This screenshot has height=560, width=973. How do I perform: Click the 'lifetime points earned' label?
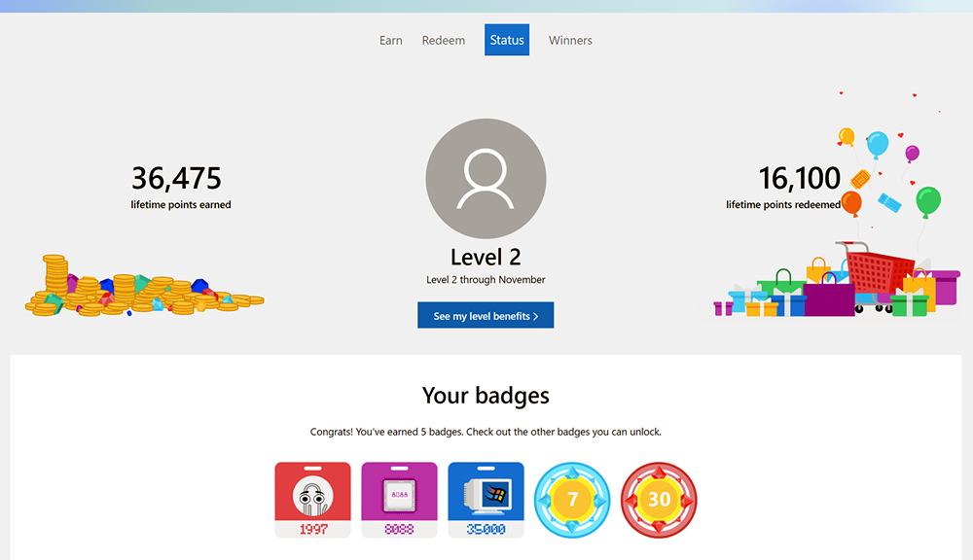tap(181, 204)
